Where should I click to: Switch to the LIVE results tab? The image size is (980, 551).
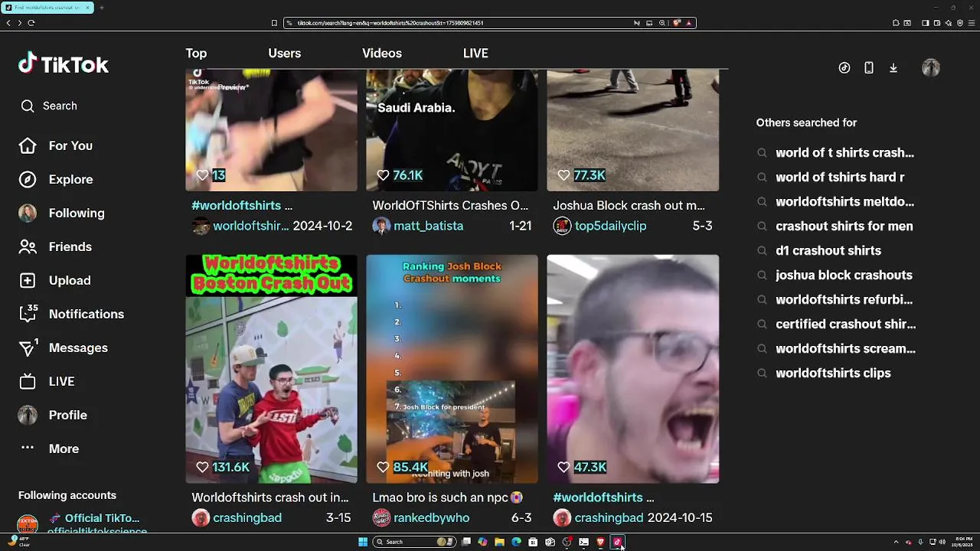tap(475, 53)
